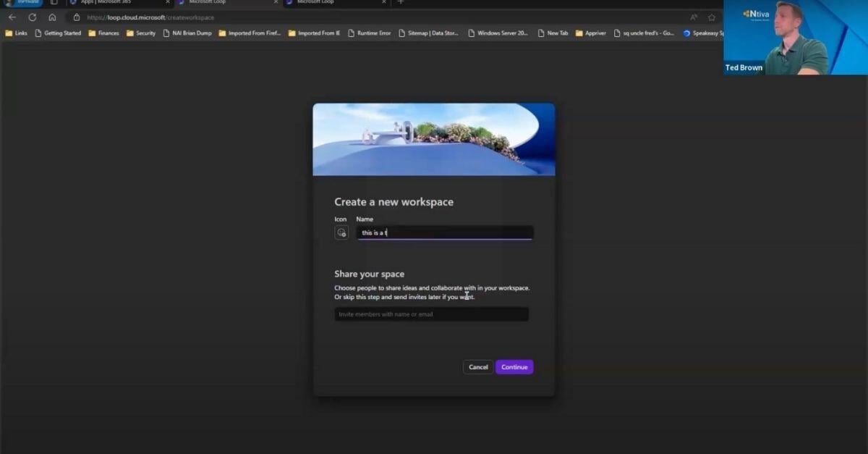Click the lock icon in the address bar
868x454 pixels.
[x=76, y=17]
